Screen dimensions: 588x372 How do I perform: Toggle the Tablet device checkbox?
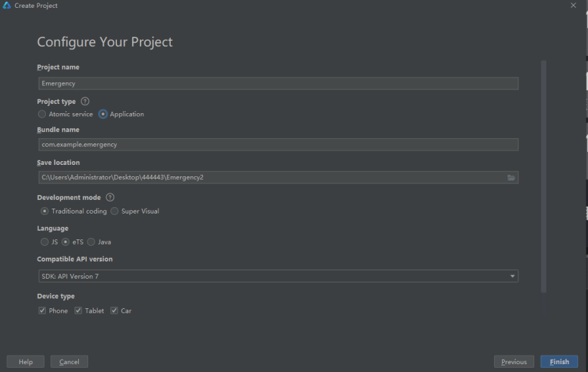point(78,311)
